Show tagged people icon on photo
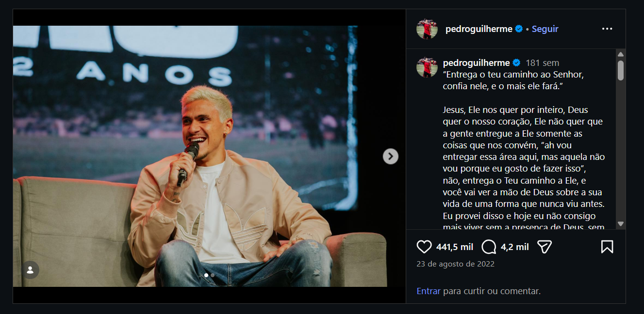The width and height of the screenshot is (644, 314). pos(30,270)
